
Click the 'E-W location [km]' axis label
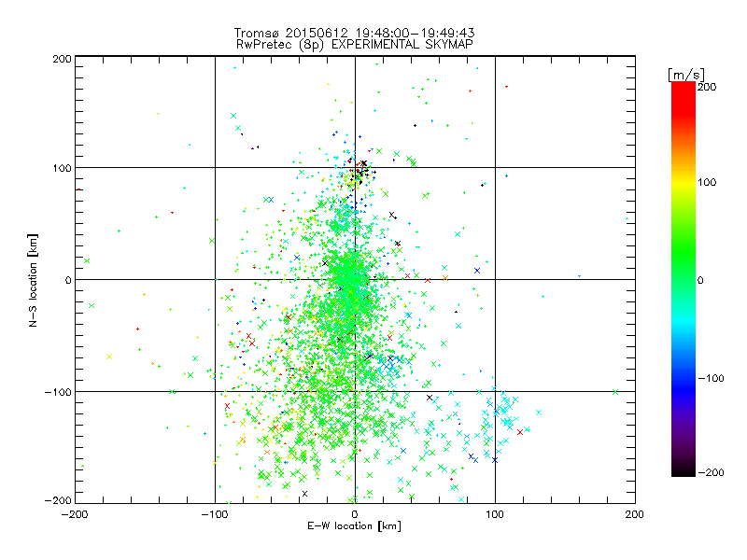click(354, 525)
